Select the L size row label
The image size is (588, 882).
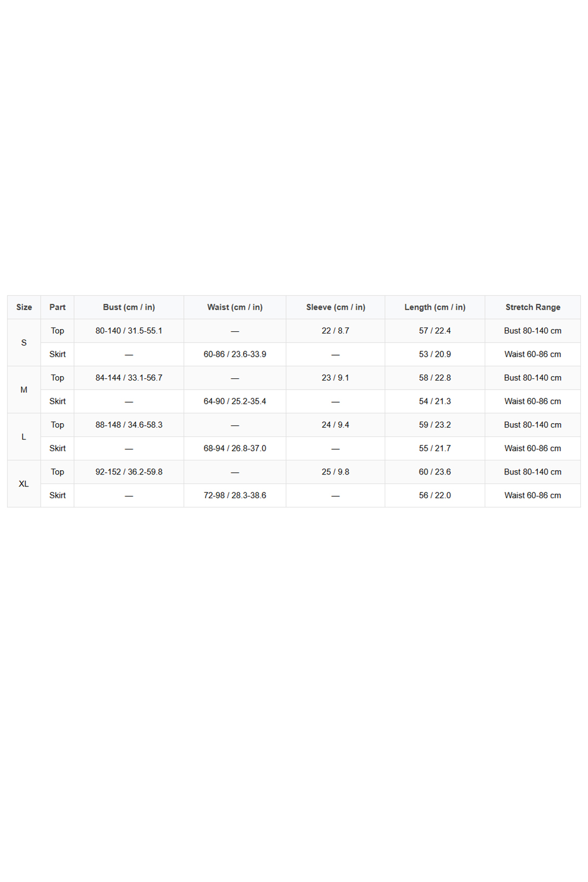tap(24, 437)
